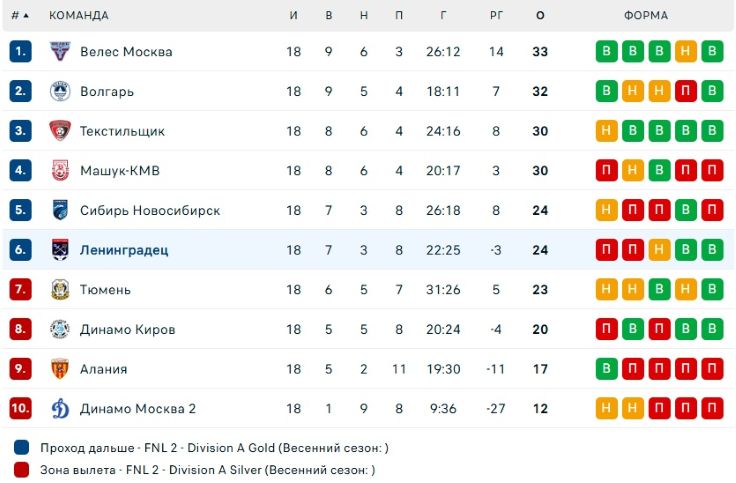Click Алания's first green В form badge

(607, 369)
